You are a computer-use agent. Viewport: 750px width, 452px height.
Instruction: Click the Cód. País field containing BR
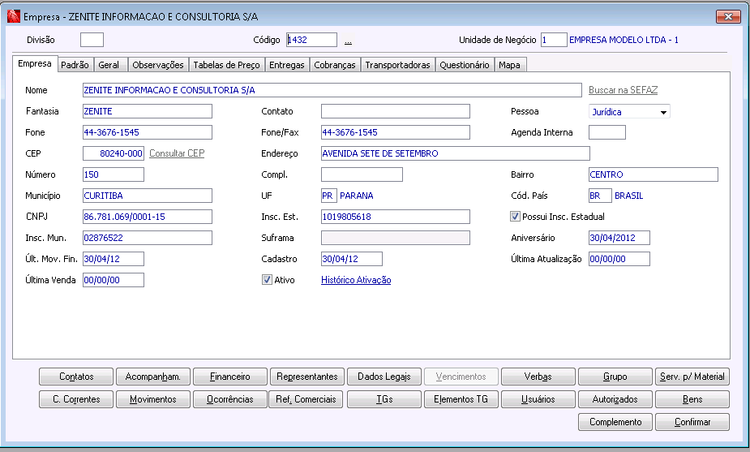pyautogui.click(x=600, y=196)
